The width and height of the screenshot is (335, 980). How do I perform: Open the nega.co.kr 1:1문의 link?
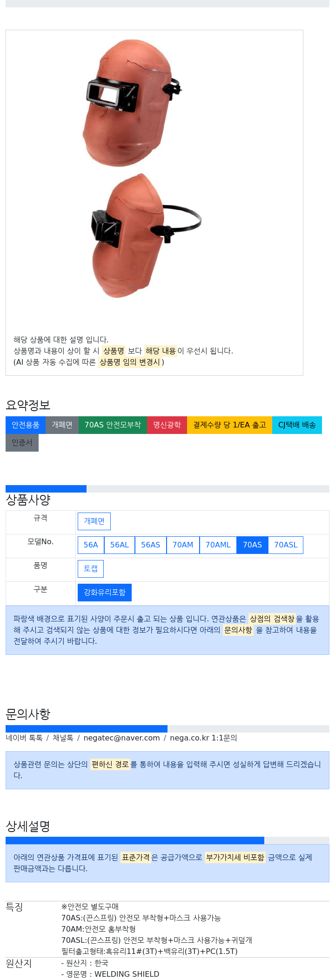coord(203,738)
